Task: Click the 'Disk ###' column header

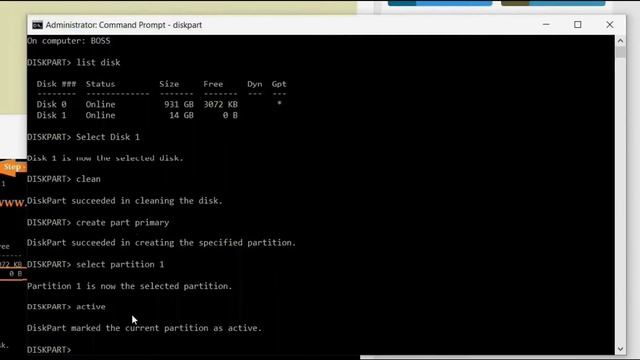Action: (56, 84)
